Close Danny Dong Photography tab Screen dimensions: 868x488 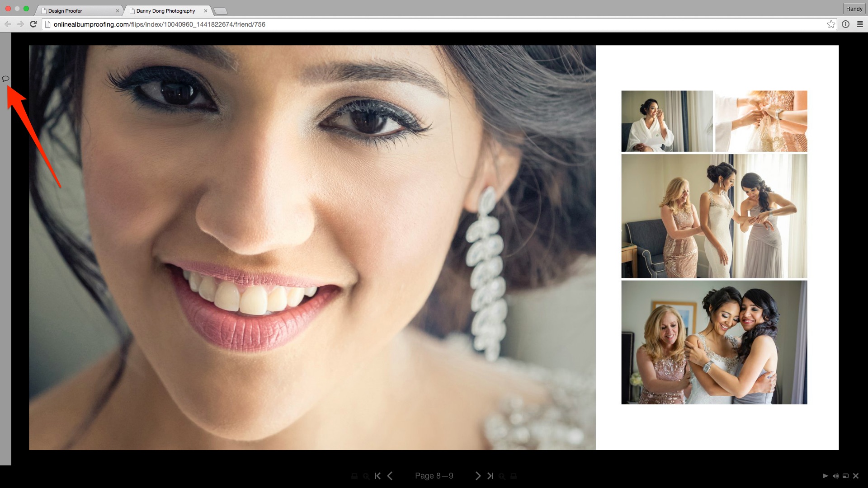click(x=206, y=11)
